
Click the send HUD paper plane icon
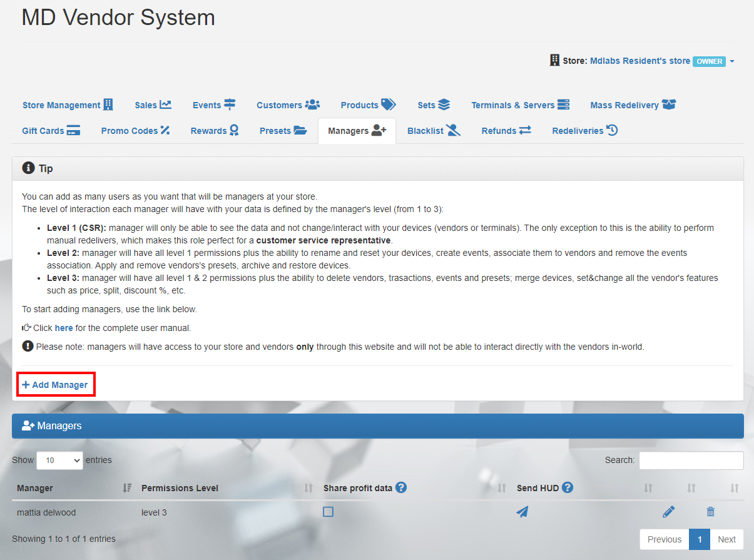[522, 512]
